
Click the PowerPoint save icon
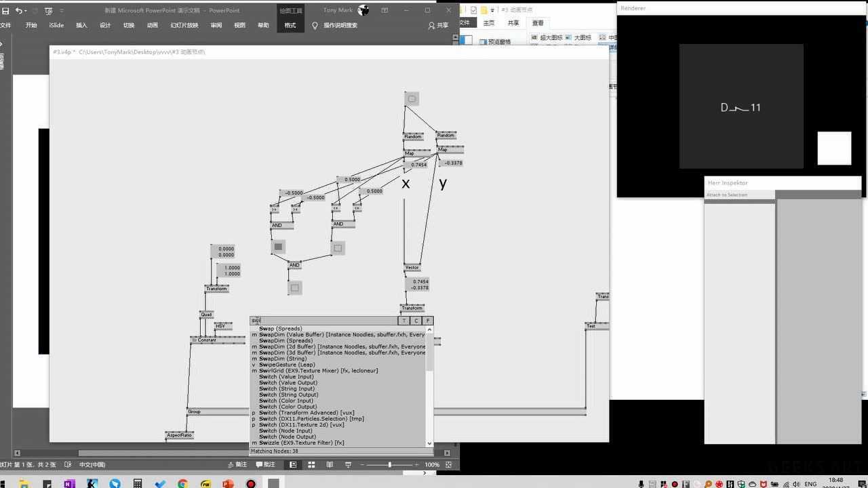coord(5,11)
